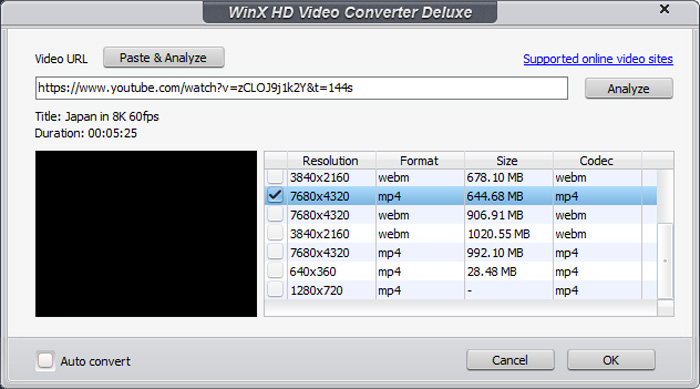Viewport: 700px width, 389px height.
Task: Open Supported online video sites link
Action: pyautogui.click(x=598, y=59)
